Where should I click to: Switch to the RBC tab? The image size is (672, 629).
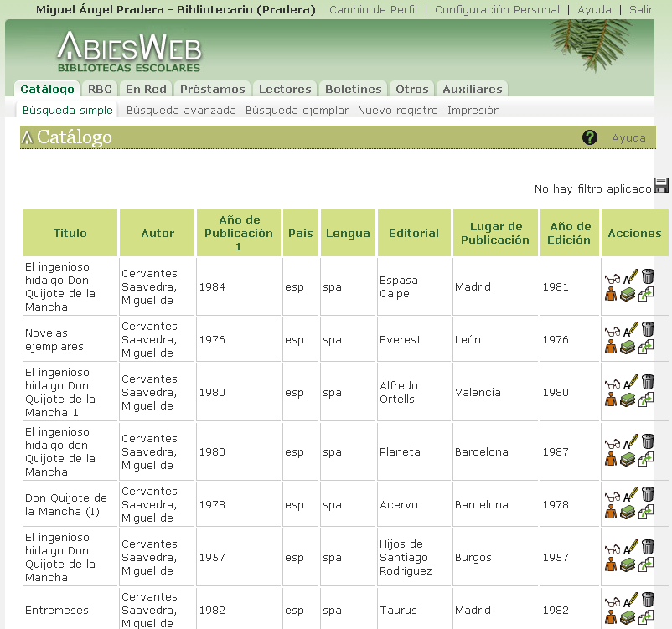(100, 89)
